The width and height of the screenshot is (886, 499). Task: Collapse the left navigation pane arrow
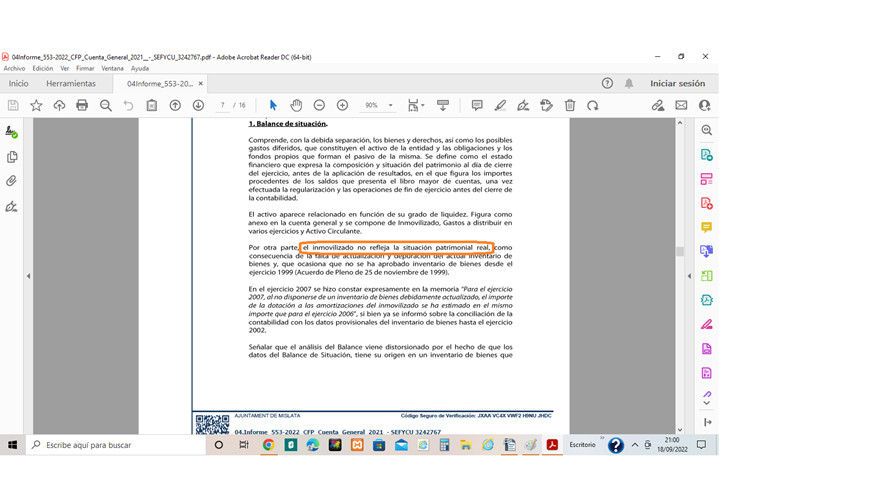28,276
